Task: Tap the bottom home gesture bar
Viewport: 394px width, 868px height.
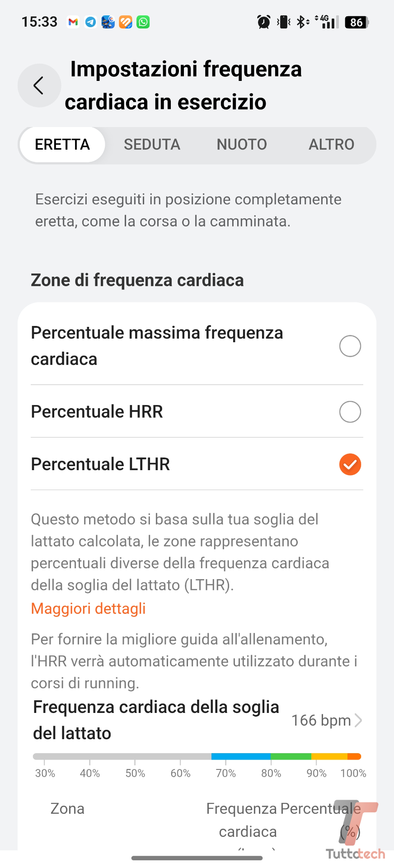Action: point(197,858)
